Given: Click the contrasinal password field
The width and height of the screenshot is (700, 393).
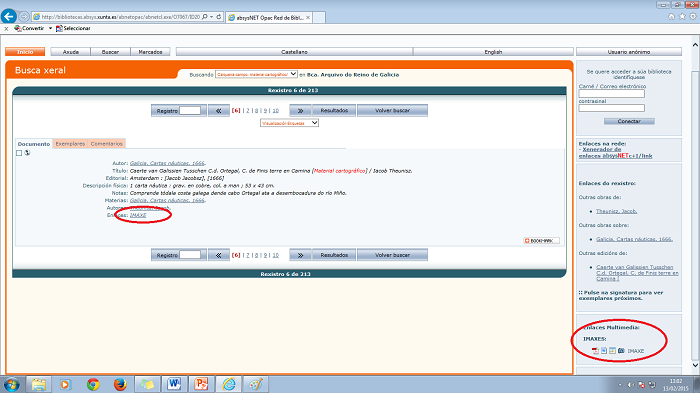Looking at the screenshot, I should (612, 108).
